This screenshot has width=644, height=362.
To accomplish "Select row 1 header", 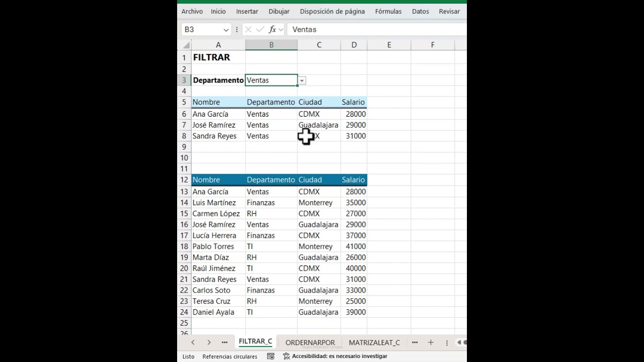I will (184, 58).
